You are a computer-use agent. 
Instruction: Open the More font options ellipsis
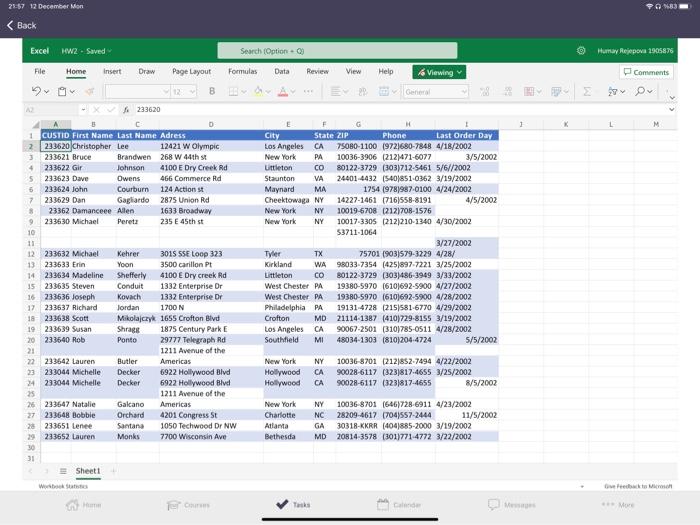pos(308,92)
